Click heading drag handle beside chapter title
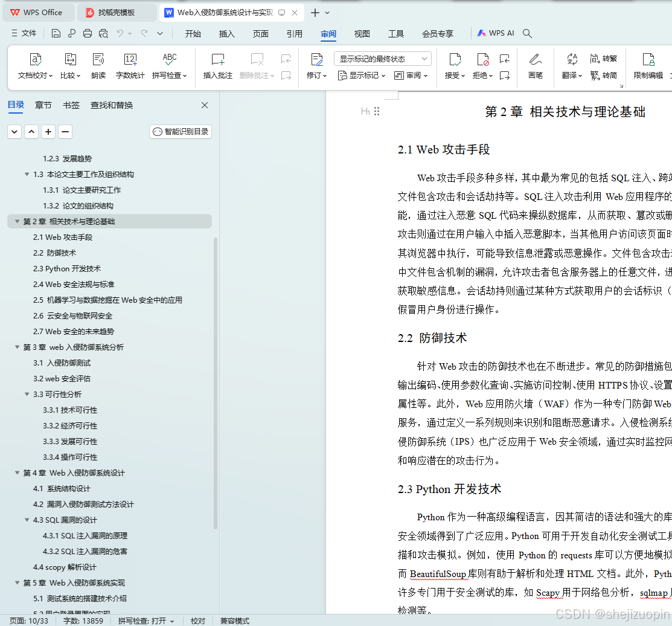 pos(377,111)
